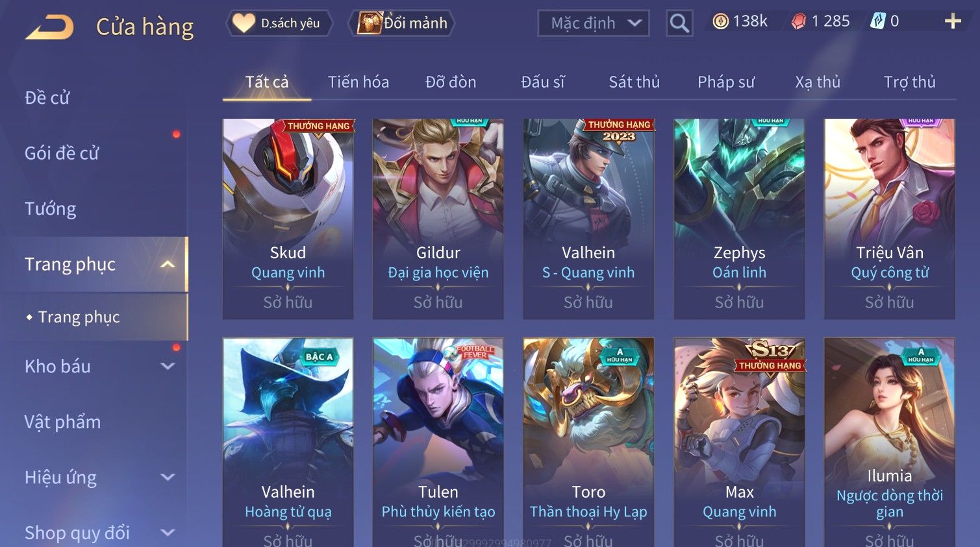Open the Toro Thần thoại Hy Lạp skin card
980x547 pixels.
click(x=588, y=443)
